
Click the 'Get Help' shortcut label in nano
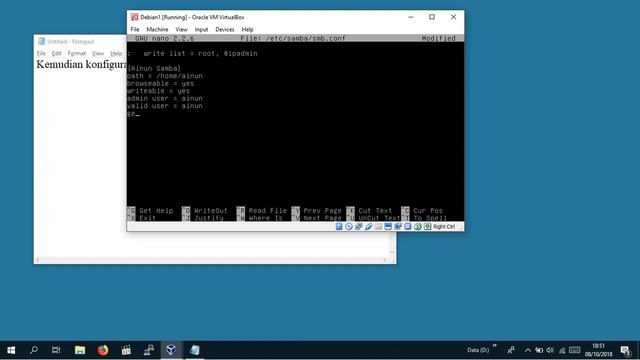tap(156, 211)
